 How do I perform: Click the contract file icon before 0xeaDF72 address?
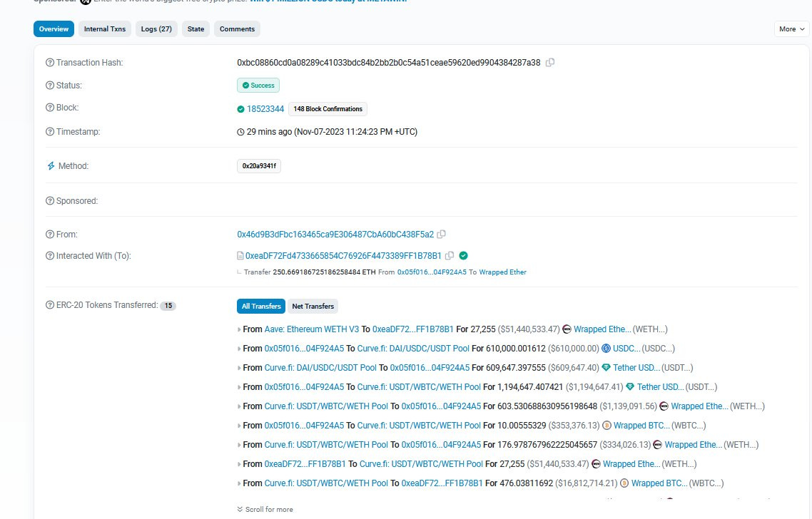240,256
